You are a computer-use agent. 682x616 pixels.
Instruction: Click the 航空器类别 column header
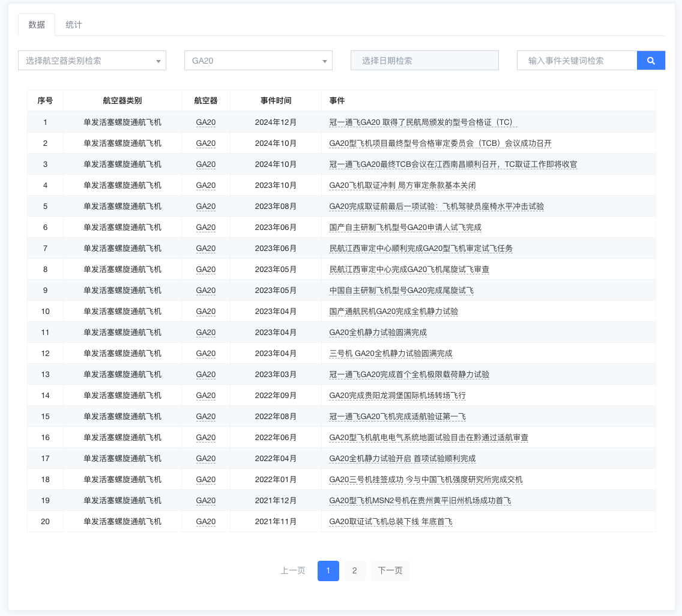click(122, 100)
